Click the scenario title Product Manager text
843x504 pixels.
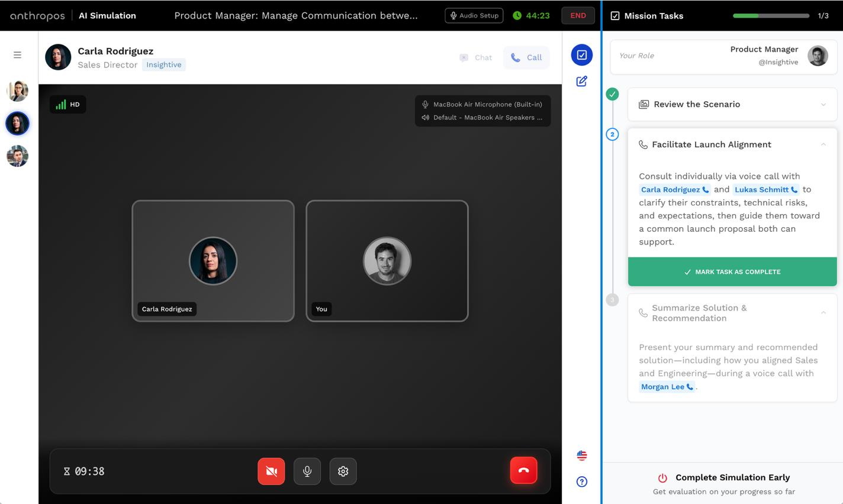(x=296, y=15)
